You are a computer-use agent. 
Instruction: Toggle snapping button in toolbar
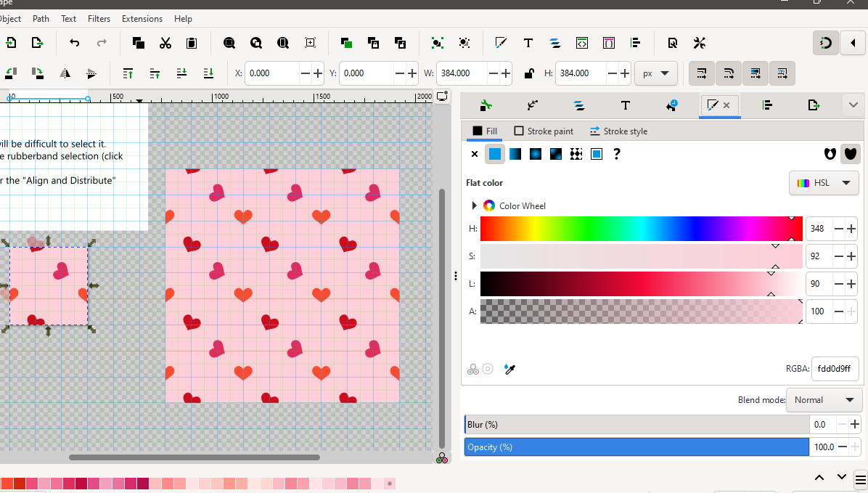coord(825,43)
